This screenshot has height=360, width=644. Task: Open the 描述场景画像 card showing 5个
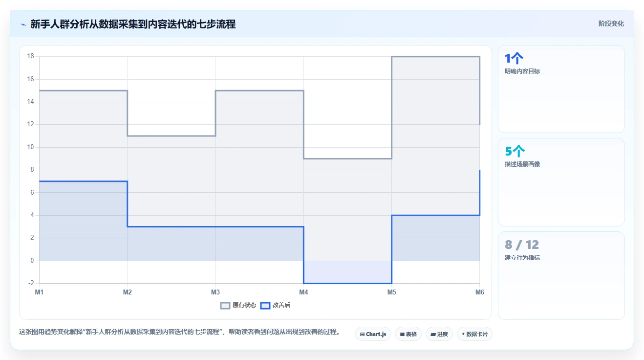[x=561, y=182]
